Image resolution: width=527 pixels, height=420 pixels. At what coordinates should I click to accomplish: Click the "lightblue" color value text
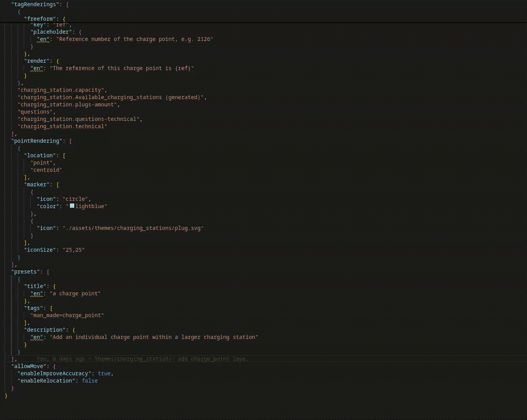click(90, 206)
